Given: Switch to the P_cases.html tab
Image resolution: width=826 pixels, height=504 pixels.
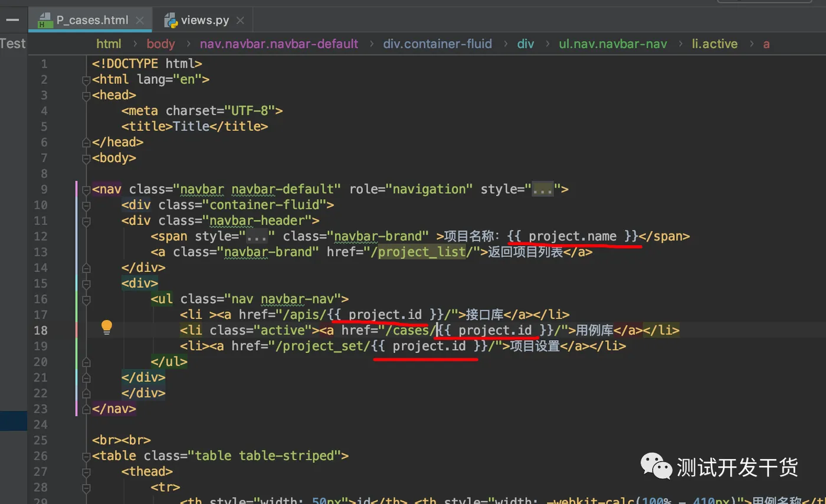Looking at the screenshot, I should (x=91, y=20).
